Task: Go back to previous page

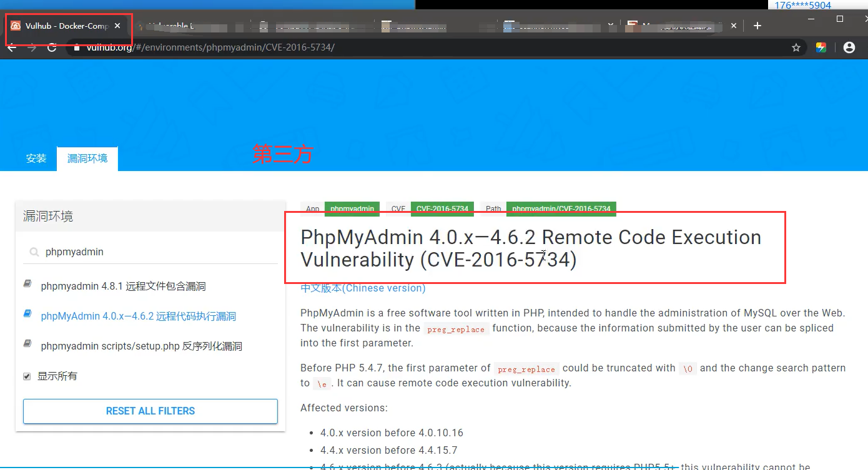Action: tap(11, 47)
